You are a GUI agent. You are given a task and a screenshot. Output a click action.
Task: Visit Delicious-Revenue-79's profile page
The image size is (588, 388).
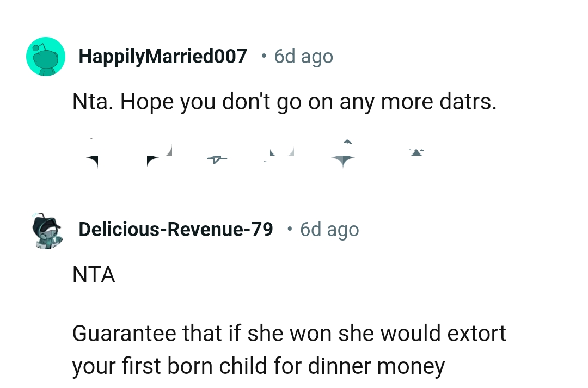175,229
